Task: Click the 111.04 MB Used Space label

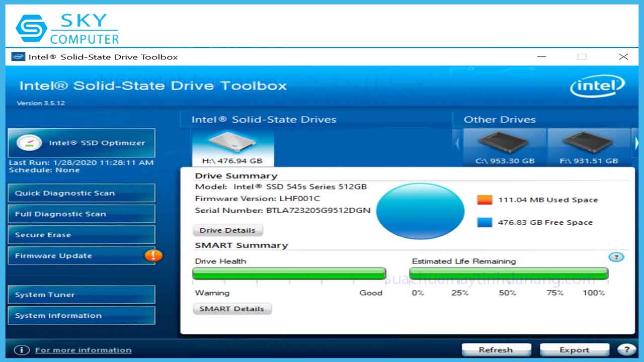Action: pos(548,200)
